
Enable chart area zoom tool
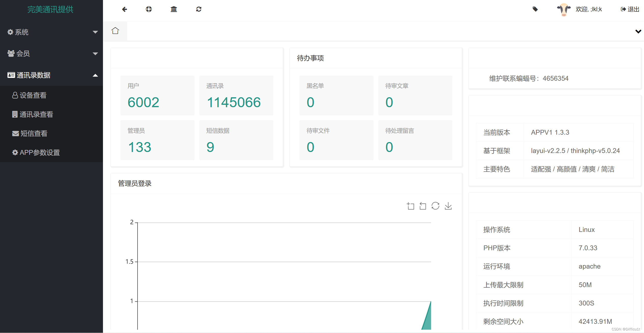(x=410, y=206)
